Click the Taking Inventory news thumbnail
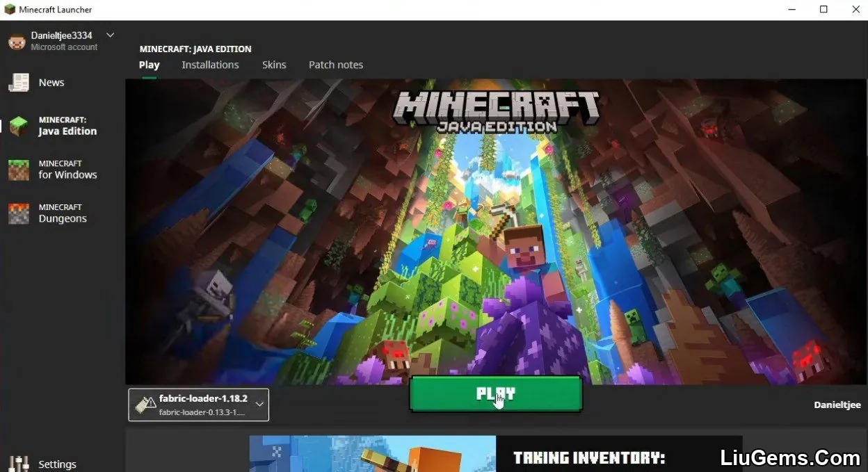Image resolution: width=868 pixels, height=472 pixels. [x=373, y=454]
